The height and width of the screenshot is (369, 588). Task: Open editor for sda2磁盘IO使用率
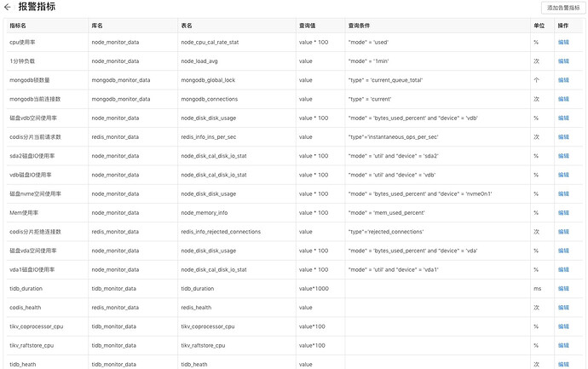click(563, 156)
